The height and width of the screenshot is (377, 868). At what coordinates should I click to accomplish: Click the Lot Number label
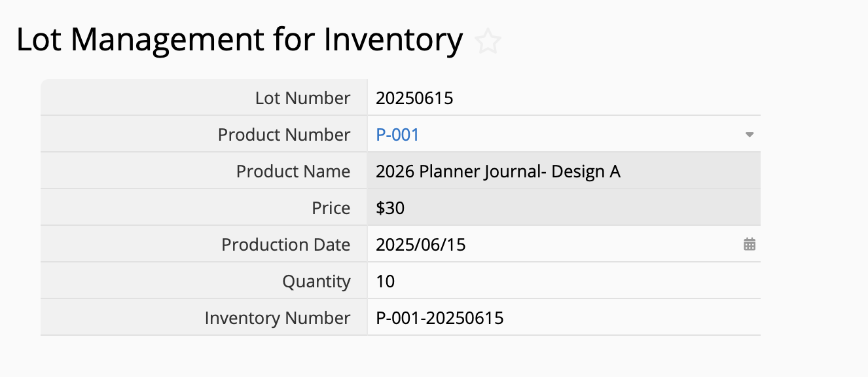tap(302, 98)
